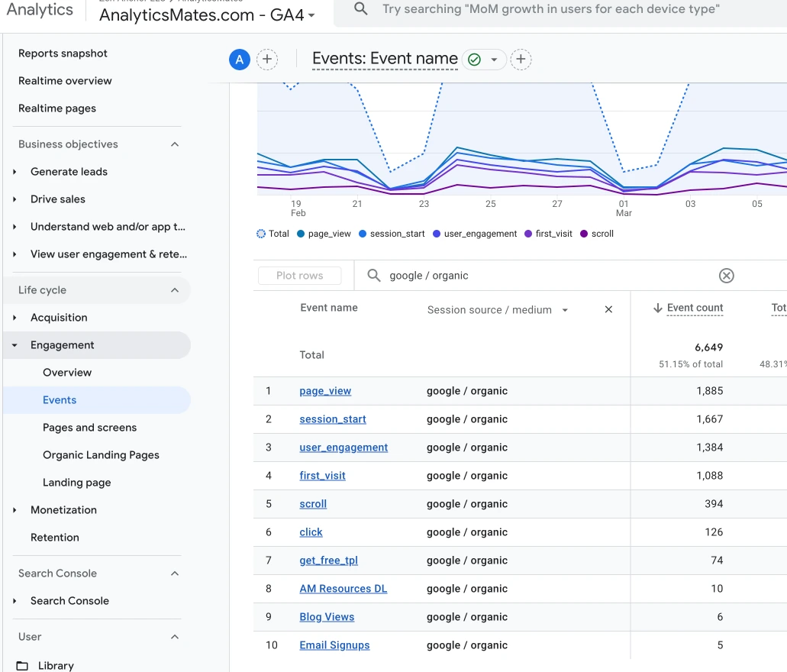Open the page_view event link
787x672 pixels.
pyautogui.click(x=325, y=391)
